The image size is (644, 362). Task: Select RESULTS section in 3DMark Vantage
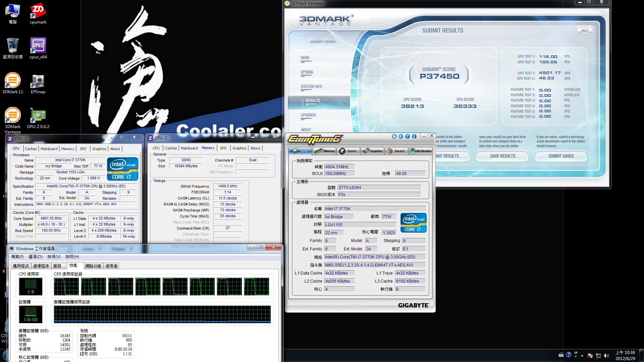[319, 102]
